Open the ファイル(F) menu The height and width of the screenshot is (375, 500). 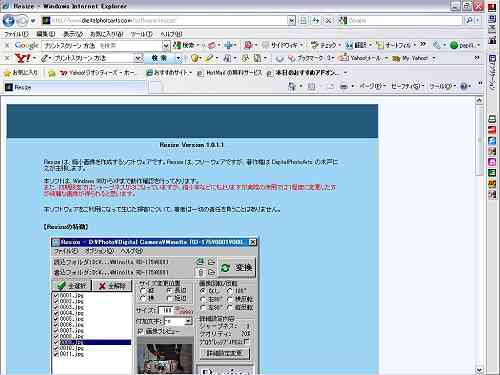click(16, 34)
